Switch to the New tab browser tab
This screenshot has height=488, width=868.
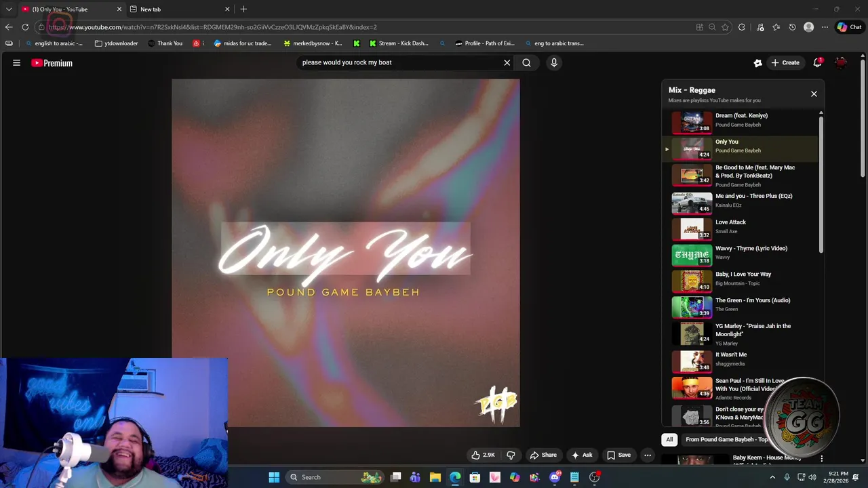pos(179,9)
